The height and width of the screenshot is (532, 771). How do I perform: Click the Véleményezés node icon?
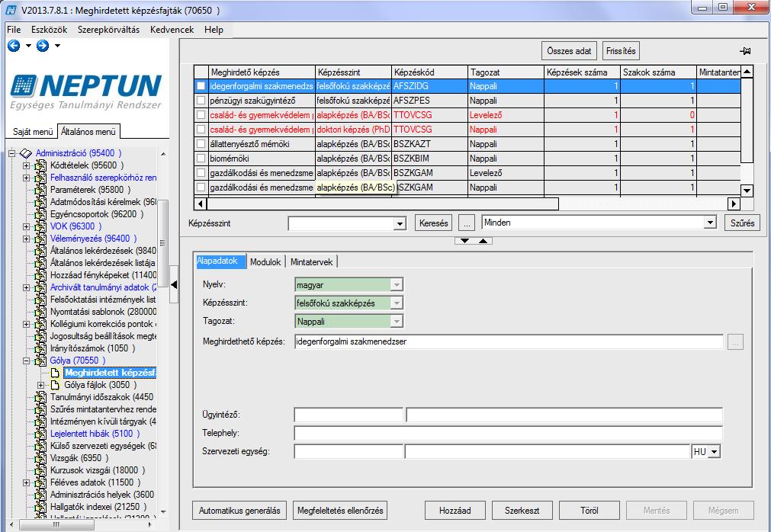point(41,239)
